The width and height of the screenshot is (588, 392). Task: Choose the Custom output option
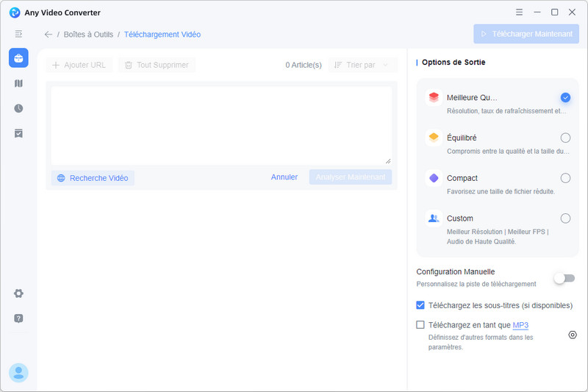pyautogui.click(x=565, y=218)
